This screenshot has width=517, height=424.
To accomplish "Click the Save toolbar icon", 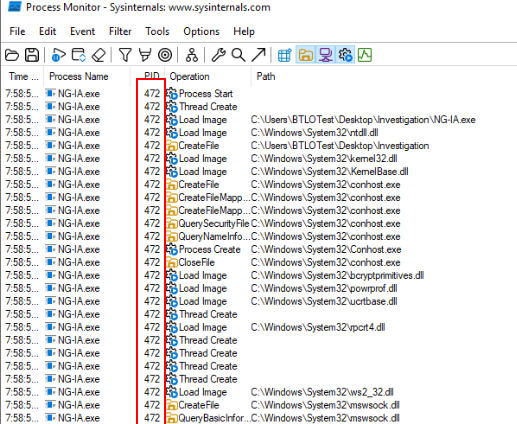I will 32,55.
